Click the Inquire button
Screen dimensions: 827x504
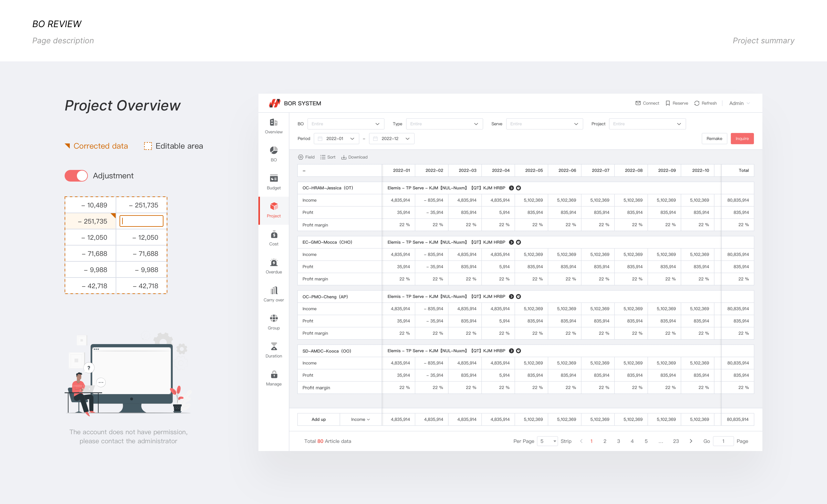[x=742, y=139]
